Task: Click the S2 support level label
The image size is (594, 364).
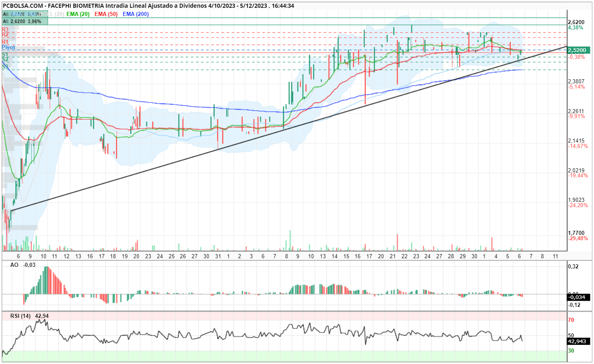Action: click(x=5, y=60)
